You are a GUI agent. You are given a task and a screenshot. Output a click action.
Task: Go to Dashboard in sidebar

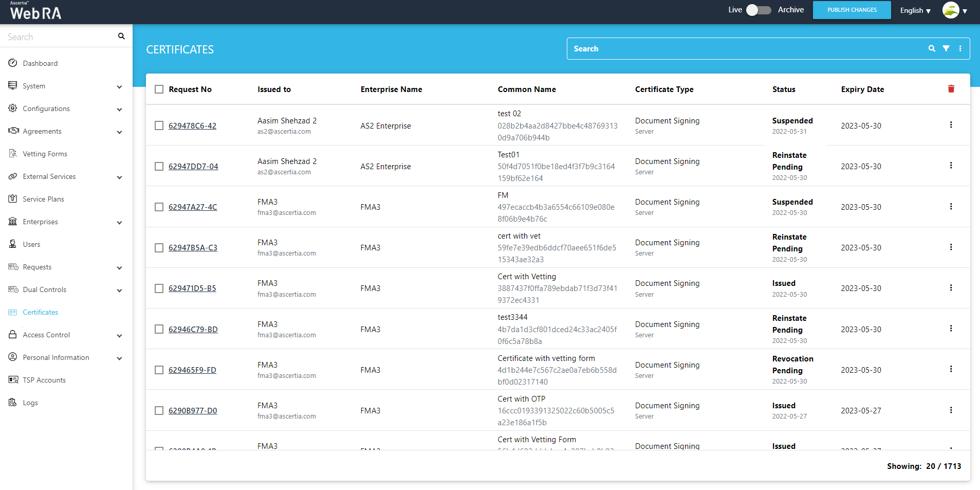(x=40, y=63)
